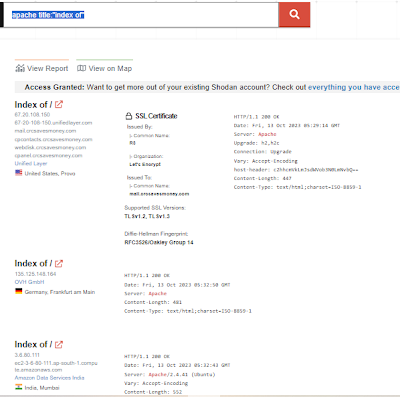This screenshot has height=397, width=400.
Task: Click 'RFC3526/Oakley Group 14' fingerprint
Action: pyautogui.click(x=159, y=242)
